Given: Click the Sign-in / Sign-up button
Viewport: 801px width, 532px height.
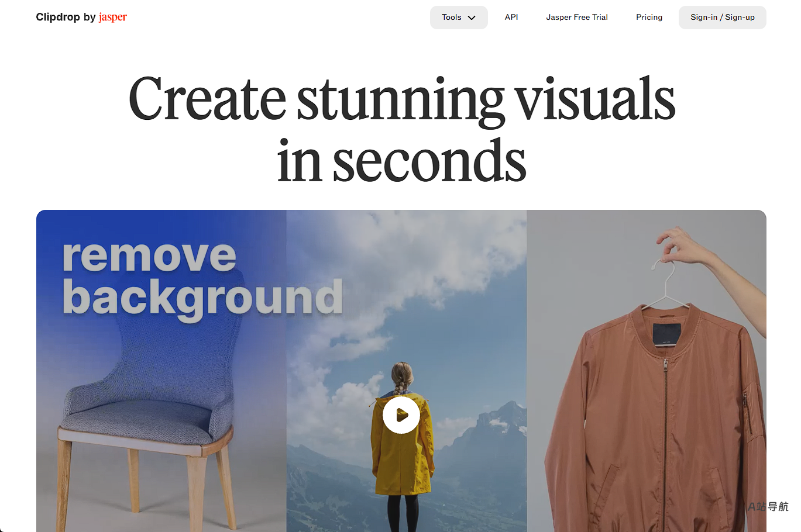Looking at the screenshot, I should coord(723,18).
